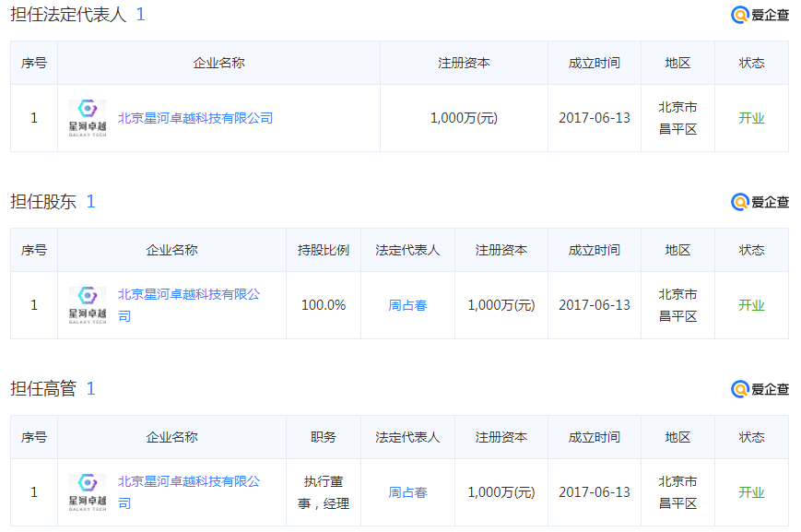801x532 pixels.
Task: Click 企业名称 header in shareholder table
Action: click(x=171, y=250)
